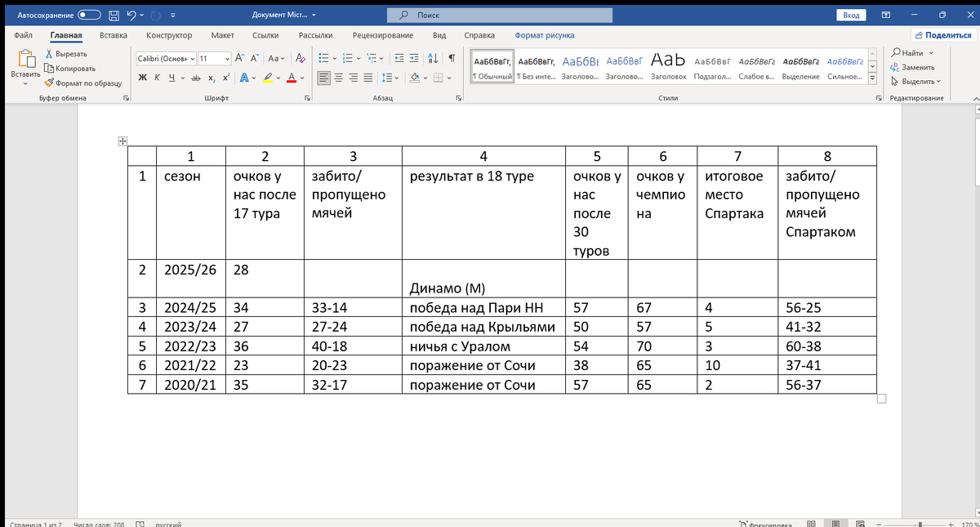Expand the bullet list dropdown arrow
The height and width of the screenshot is (527, 980).
pyautogui.click(x=335, y=59)
